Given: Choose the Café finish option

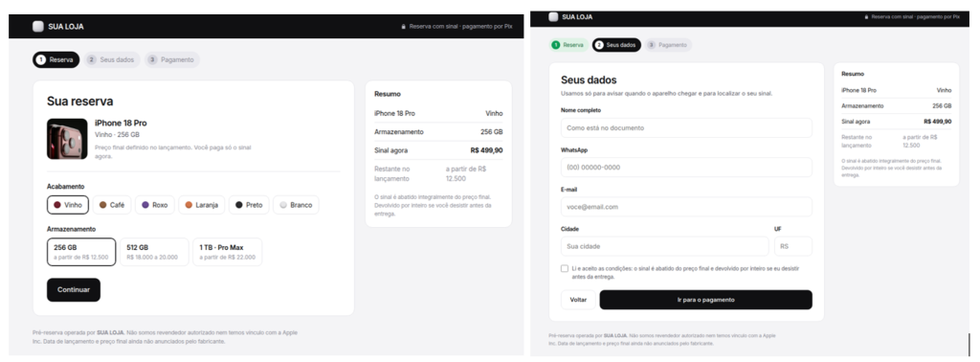Looking at the screenshot, I should tap(112, 205).
